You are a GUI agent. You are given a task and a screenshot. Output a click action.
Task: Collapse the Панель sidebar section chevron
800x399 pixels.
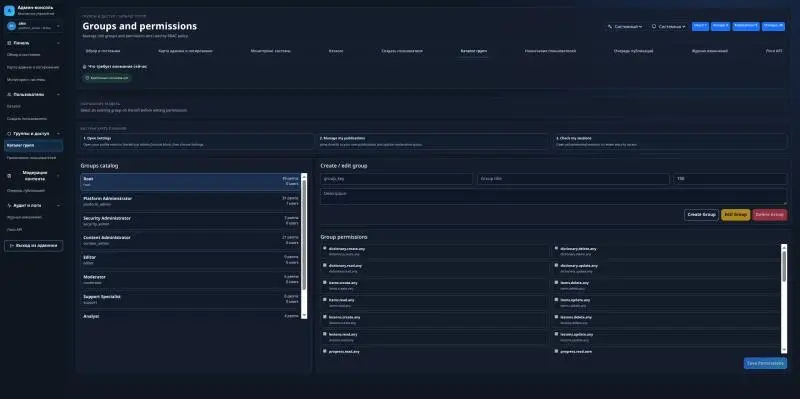point(58,43)
